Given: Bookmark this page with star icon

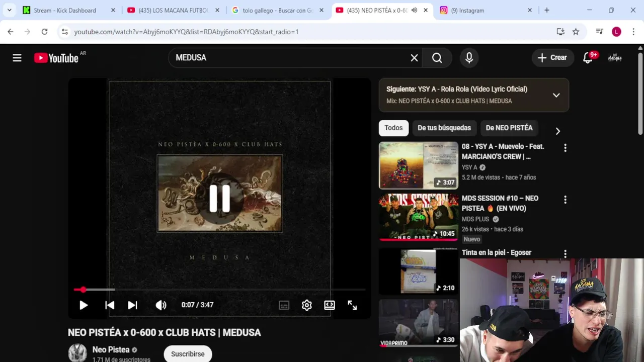Looking at the screenshot, I should tap(576, 32).
